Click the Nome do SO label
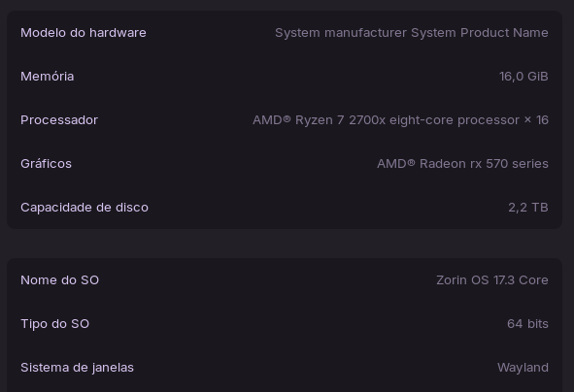The image size is (574, 392). click(x=59, y=280)
